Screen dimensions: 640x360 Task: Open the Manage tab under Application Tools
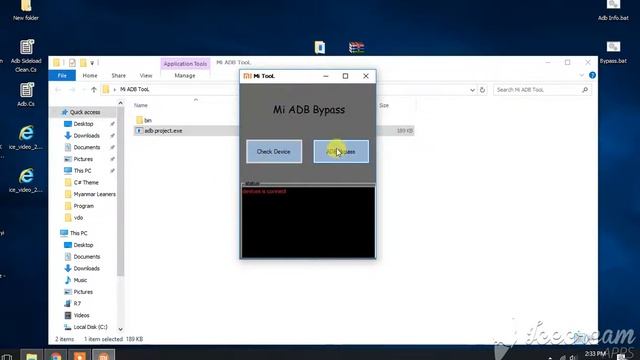point(185,76)
